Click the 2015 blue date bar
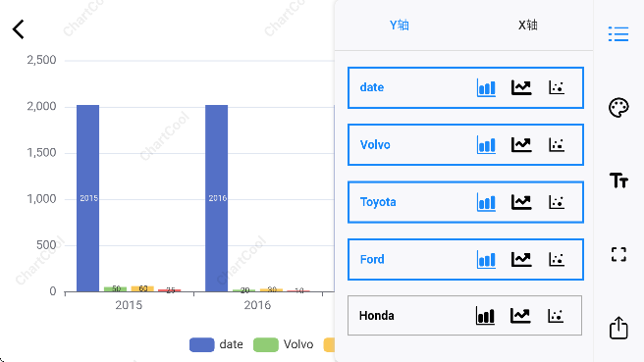Image resolution: width=644 pixels, height=362 pixels. [88, 198]
